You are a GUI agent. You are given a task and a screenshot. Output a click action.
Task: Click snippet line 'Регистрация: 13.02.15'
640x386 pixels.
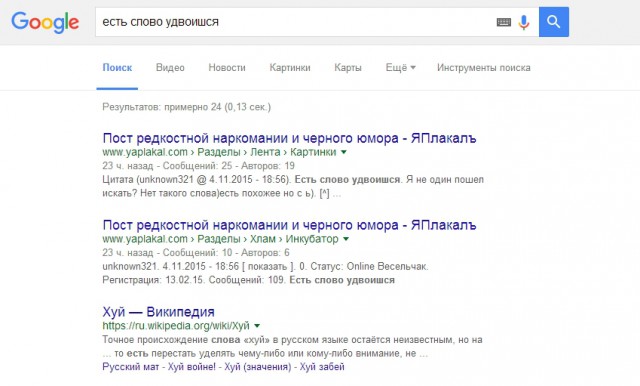249,280
